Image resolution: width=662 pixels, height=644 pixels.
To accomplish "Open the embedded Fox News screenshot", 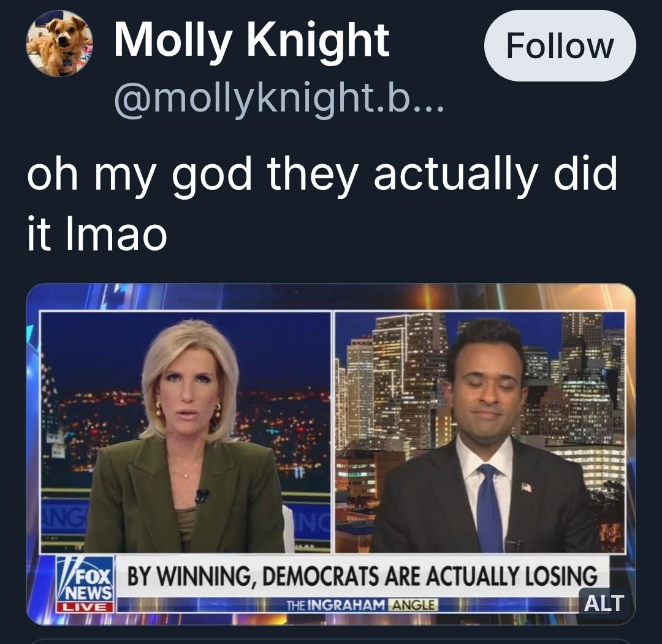I will 331,453.
